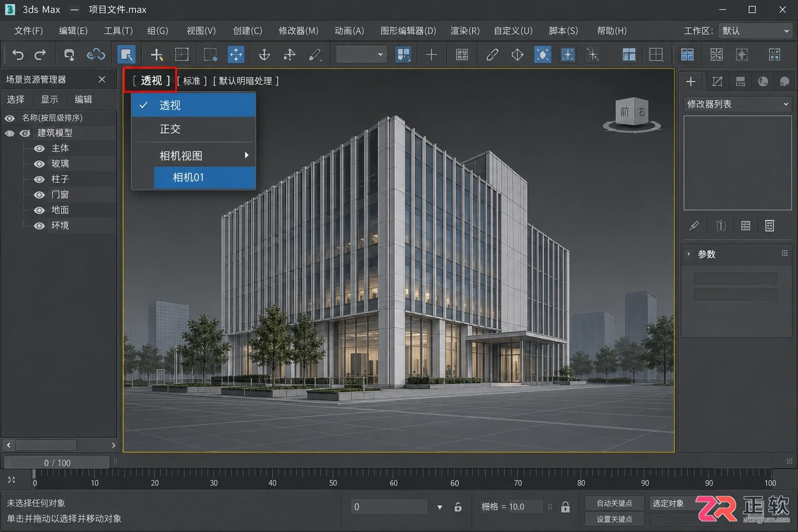Toggle 自动关键点 auto key mode
Image resolution: width=798 pixels, height=532 pixels.
click(615, 503)
